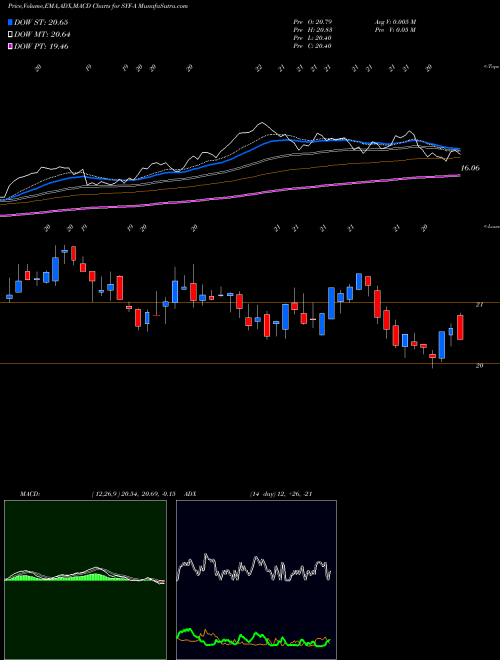Screen dimensions: 500x660
Task: Click the 'Pre V: 0.03 M' value
Action: (x=395, y=30)
